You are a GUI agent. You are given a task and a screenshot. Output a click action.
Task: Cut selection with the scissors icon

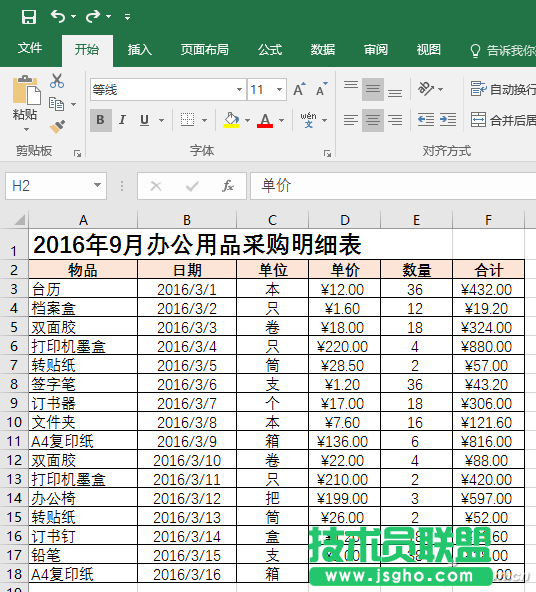pyautogui.click(x=57, y=81)
